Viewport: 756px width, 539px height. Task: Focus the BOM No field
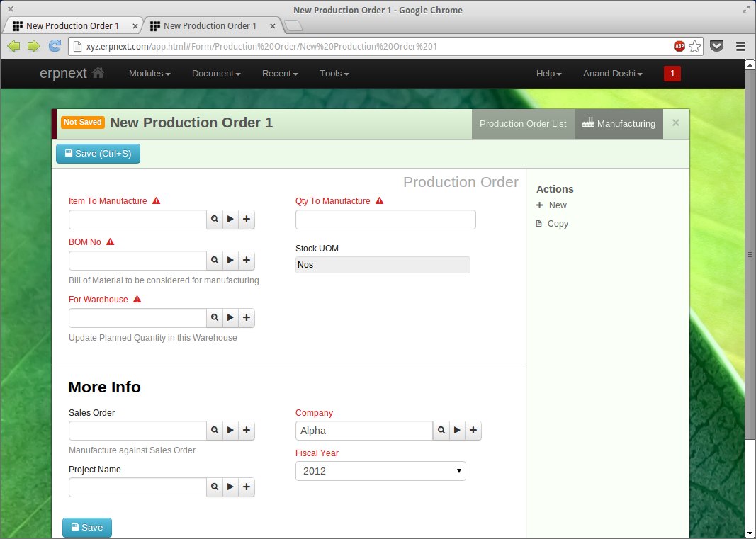click(138, 261)
